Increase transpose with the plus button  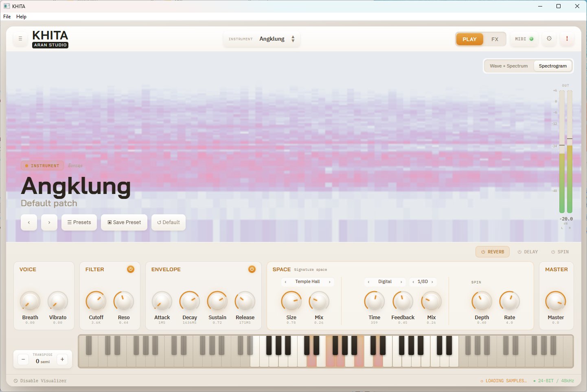pyautogui.click(x=62, y=359)
